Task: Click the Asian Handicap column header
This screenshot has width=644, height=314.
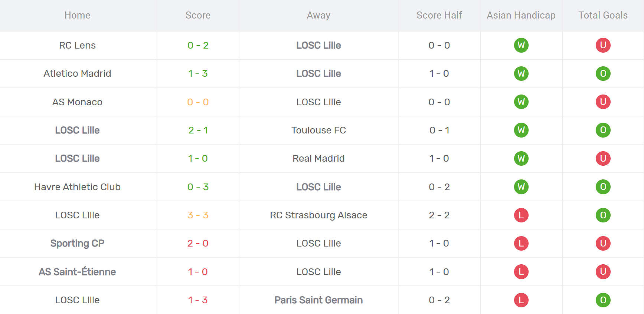Action: click(521, 15)
